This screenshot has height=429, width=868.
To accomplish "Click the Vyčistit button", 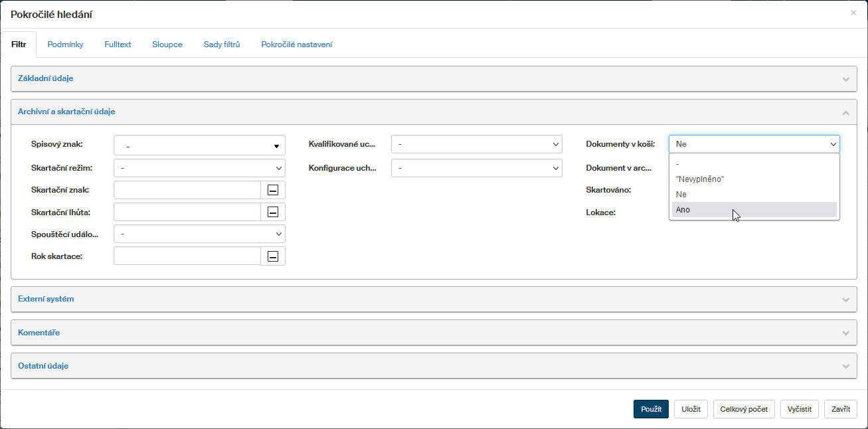I will 799,409.
